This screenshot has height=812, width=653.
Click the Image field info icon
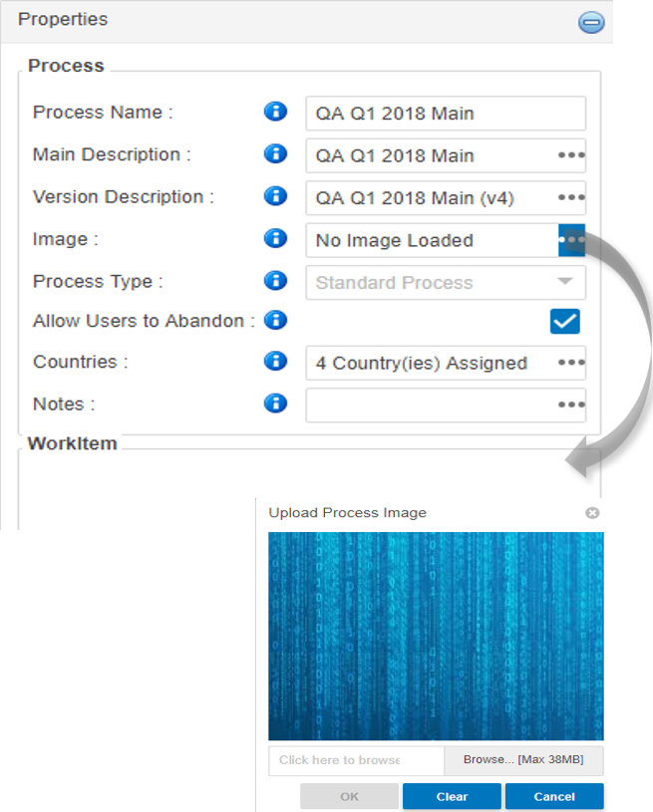(275, 238)
